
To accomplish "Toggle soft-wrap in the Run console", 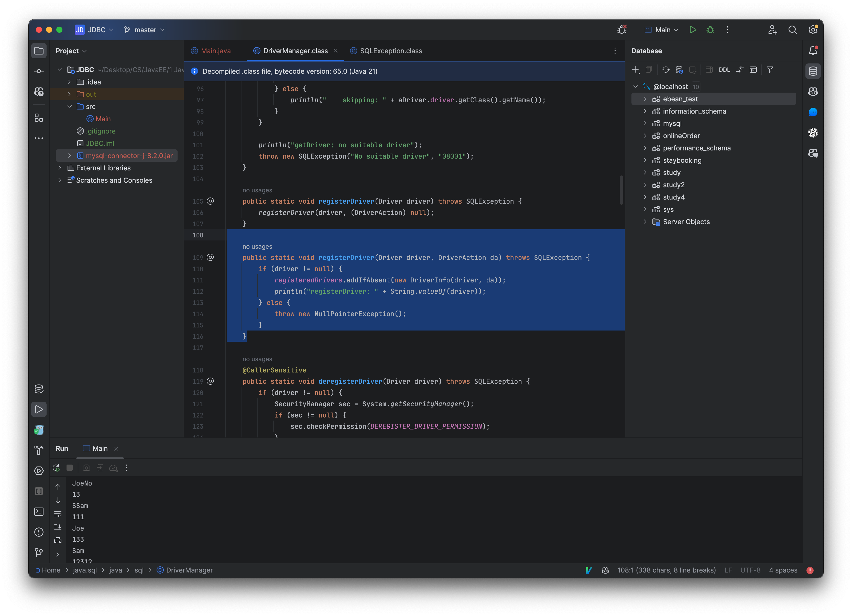I will [x=58, y=514].
